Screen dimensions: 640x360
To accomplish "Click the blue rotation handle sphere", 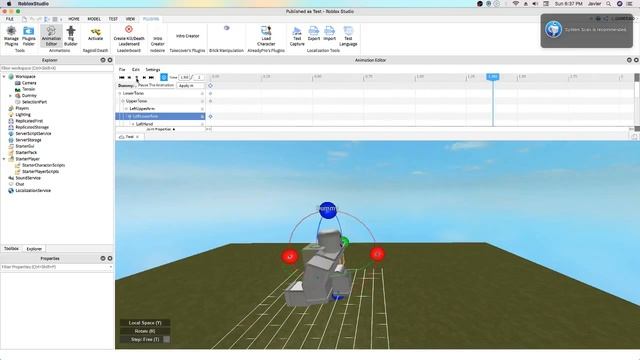I will click(328, 210).
